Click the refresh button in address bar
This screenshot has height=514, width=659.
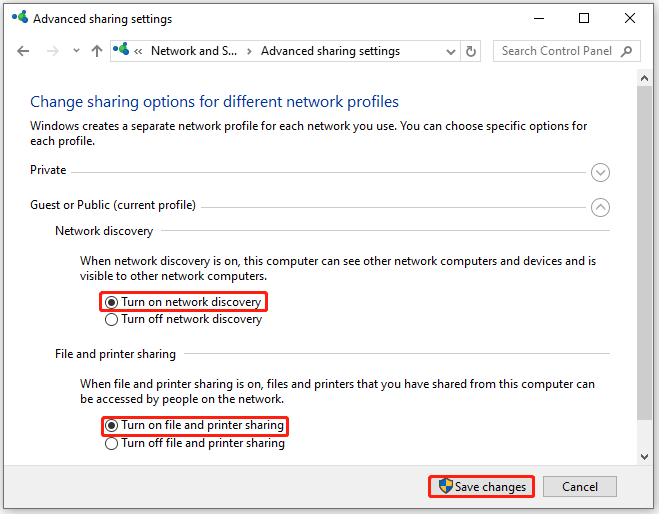(472, 51)
